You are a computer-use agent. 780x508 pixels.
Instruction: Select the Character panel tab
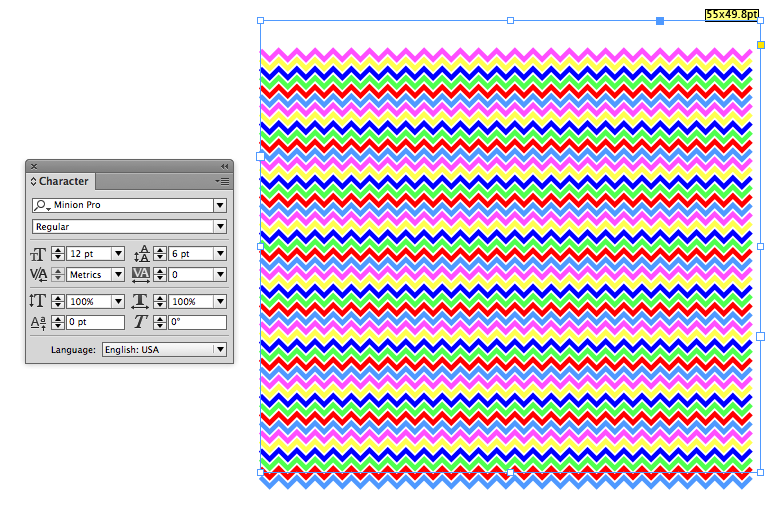(x=62, y=182)
